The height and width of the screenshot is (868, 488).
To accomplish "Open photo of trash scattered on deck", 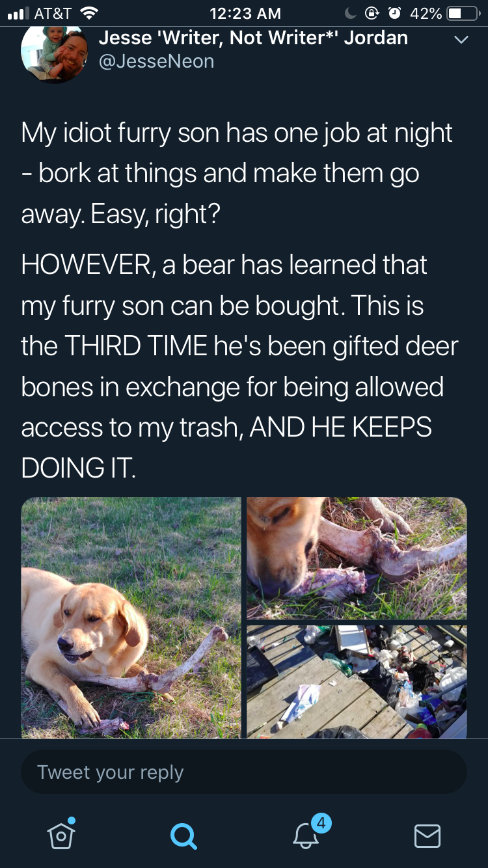I will [x=357, y=681].
